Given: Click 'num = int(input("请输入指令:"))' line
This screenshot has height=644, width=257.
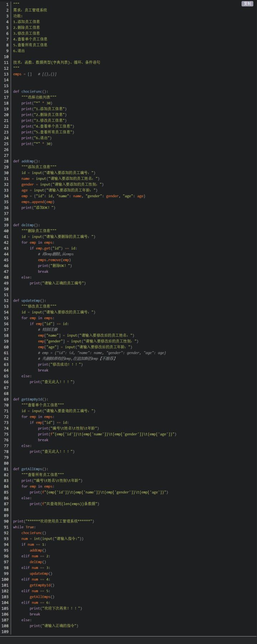Looking at the screenshot, I should coord(52,539).
